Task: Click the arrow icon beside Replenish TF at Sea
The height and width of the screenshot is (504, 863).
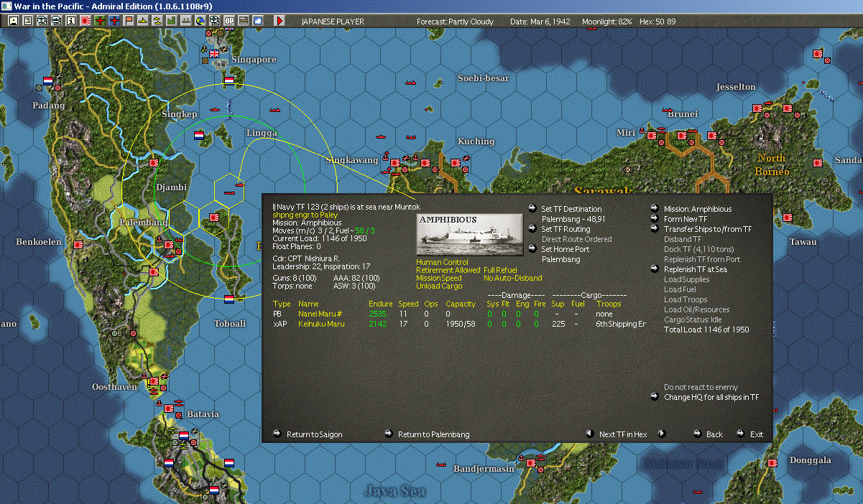Action: 655,269
